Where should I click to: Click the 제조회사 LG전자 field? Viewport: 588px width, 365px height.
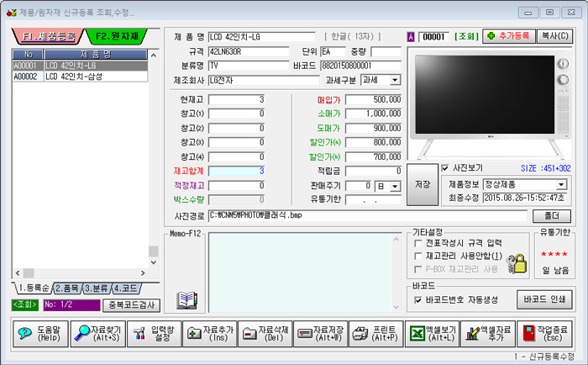pyautogui.click(x=264, y=81)
